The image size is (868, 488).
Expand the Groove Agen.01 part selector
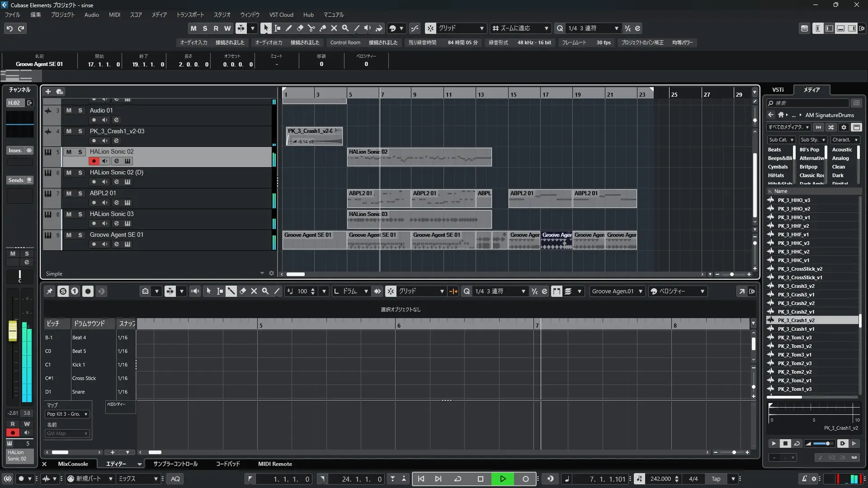(640, 291)
